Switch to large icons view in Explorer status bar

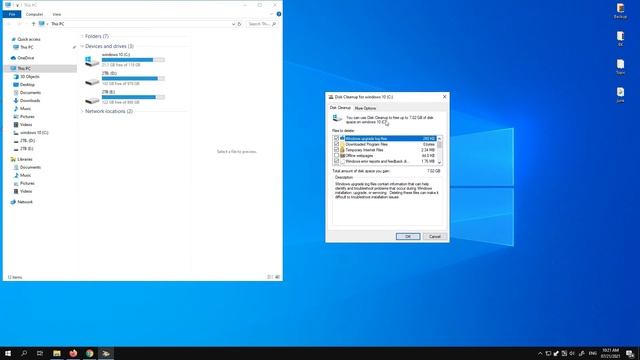(x=278, y=277)
